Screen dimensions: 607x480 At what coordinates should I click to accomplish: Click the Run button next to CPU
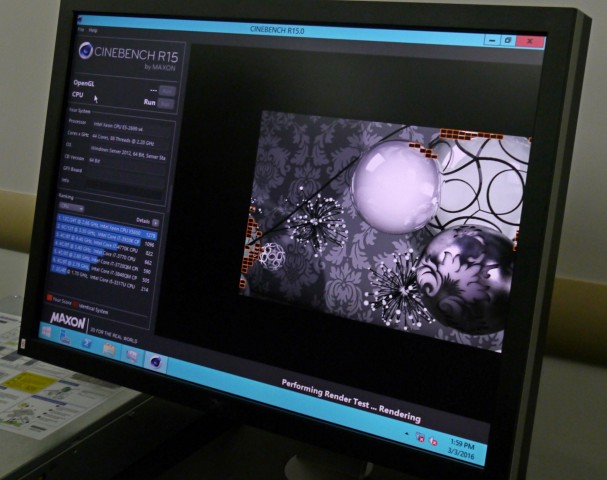coord(166,104)
